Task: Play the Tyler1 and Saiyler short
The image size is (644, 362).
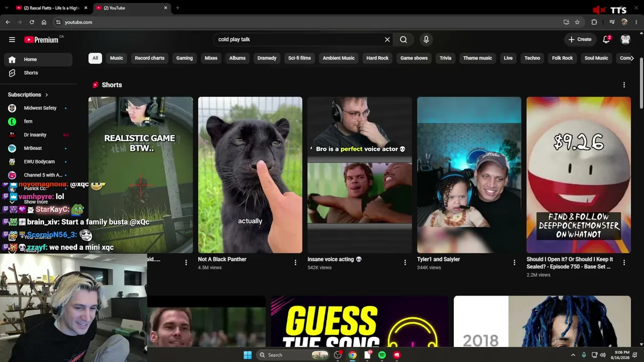Action: click(469, 175)
